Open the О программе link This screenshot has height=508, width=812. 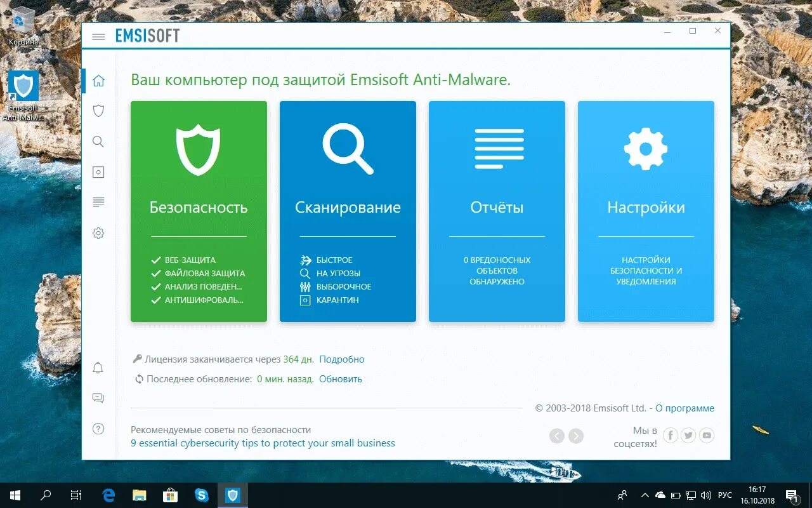coord(684,408)
